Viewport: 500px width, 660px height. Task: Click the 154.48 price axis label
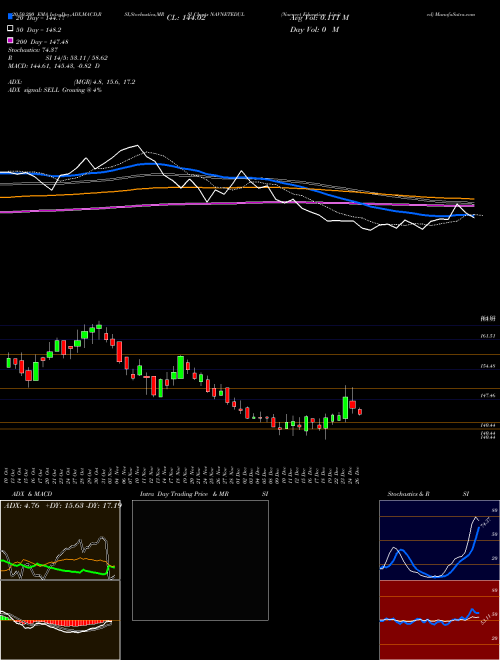click(x=488, y=366)
